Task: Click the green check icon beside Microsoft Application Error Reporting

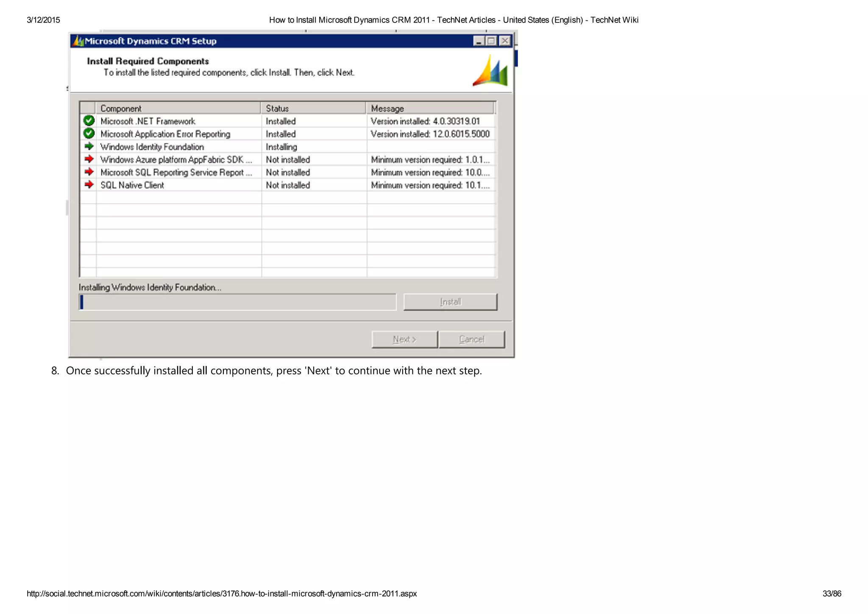Action: (x=89, y=134)
